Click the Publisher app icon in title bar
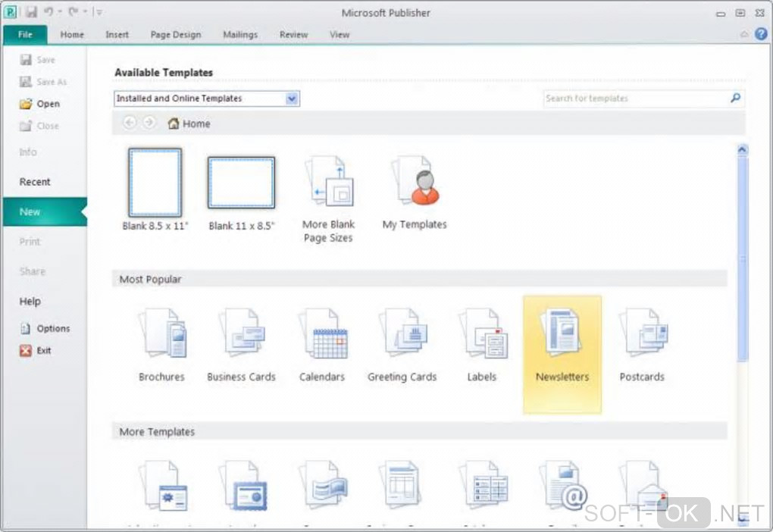Screen dimensions: 773x532 pyautogui.click(x=10, y=12)
